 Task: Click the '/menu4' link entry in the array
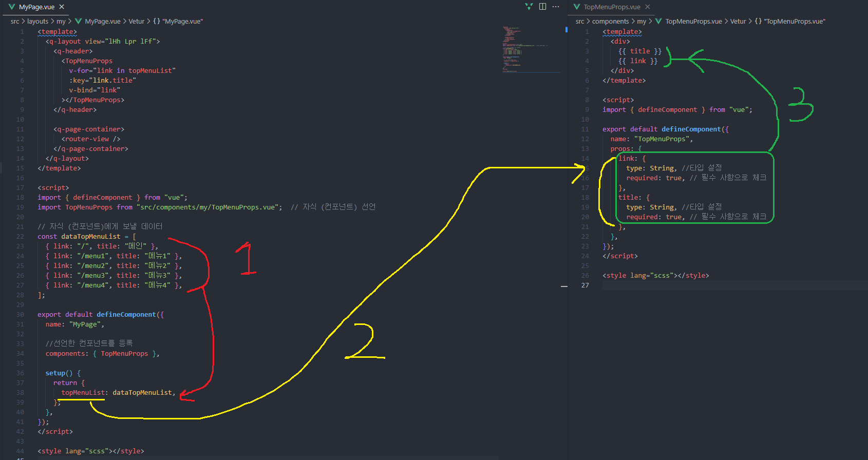(114, 285)
